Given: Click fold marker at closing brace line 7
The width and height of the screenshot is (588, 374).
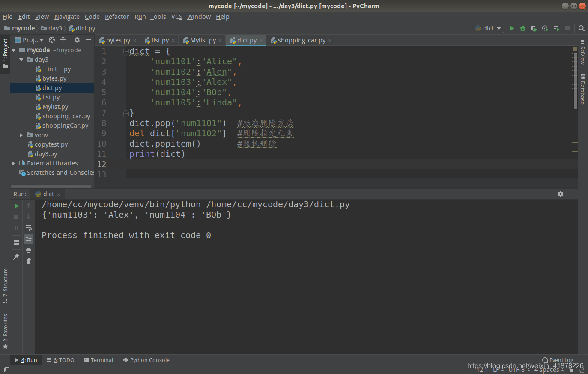Looking at the screenshot, I should tap(126, 113).
